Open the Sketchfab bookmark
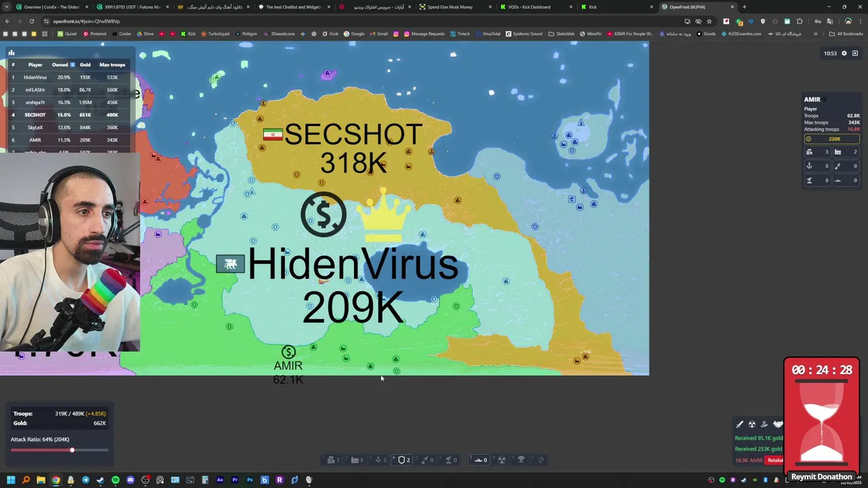Screen dimensions: 868x488 (561, 34)
